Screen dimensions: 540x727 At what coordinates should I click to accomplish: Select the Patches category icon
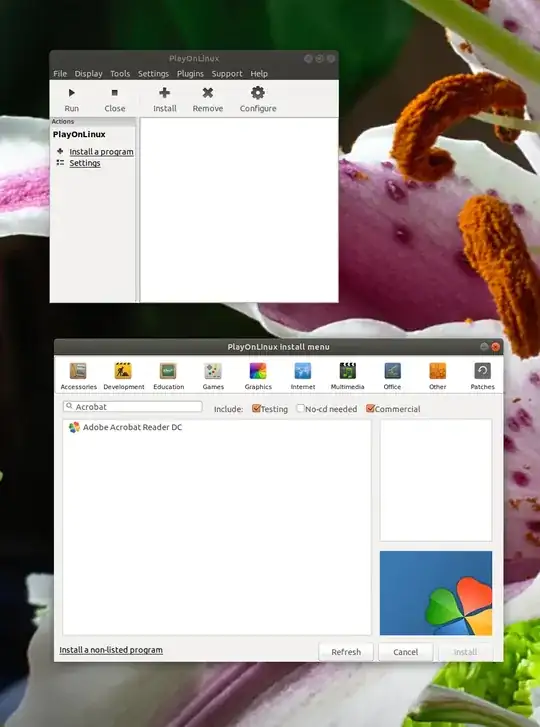pyautogui.click(x=482, y=371)
